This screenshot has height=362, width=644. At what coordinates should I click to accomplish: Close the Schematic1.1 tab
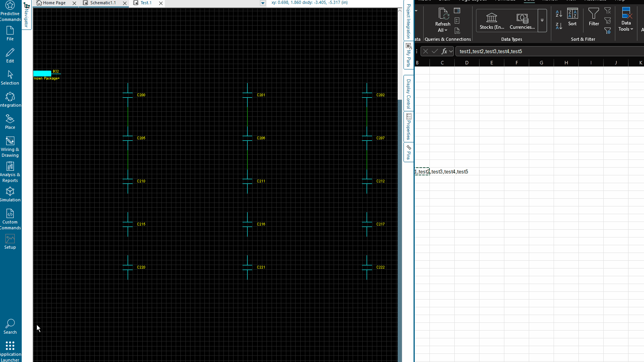pyautogui.click(x=125, y=3)
